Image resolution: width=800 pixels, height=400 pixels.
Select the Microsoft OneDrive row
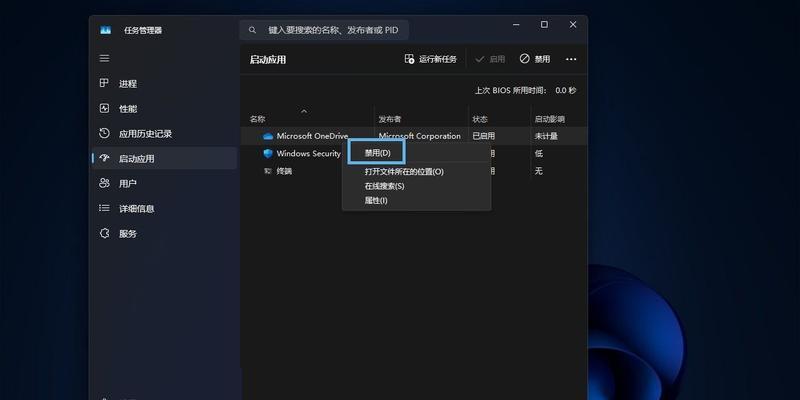[413, 136]
